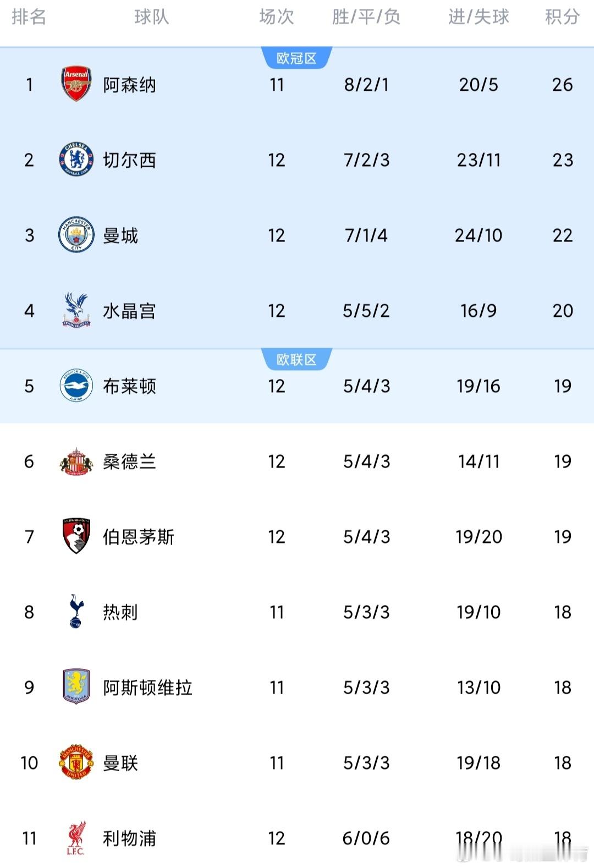Tap the Liverpool L.F.C. crest
The width and height of the screenshot is (594, 868).
pos(76,838)
